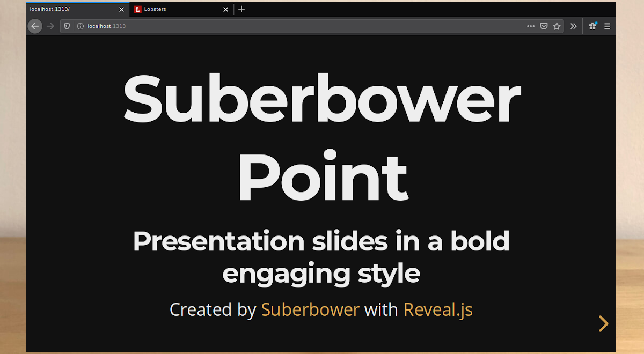This screenshot has width=644, height=354.
Task: Open a new tab with plus button
Action: tap(241, 9)
